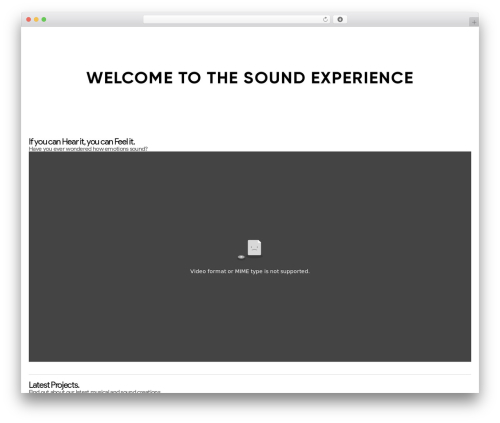Focus the browser address bar field
The width and height of the screenshot is (500, 423).
click(x=237, y=20)
